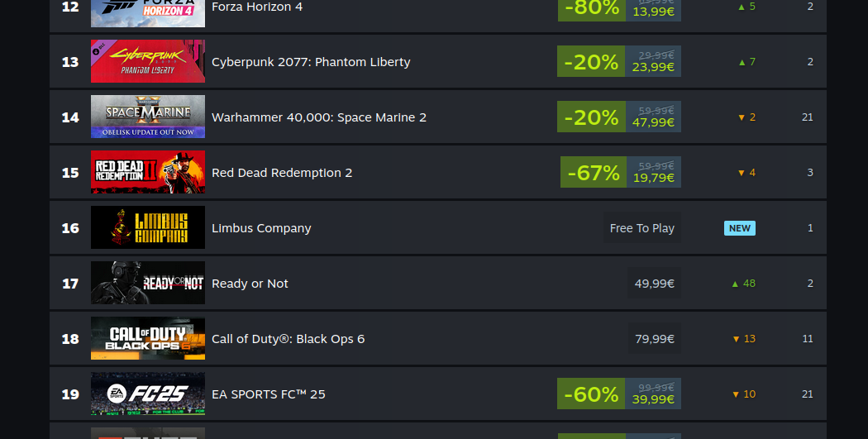Click the Free To Play price label
This screenshot has width=868, height=439.
coord(642,228)
